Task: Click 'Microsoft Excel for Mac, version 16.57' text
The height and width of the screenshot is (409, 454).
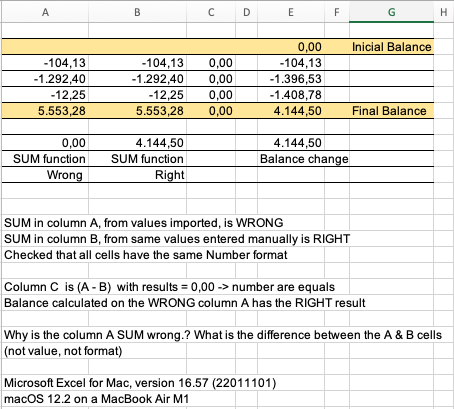Action: [x=140, y=383]
